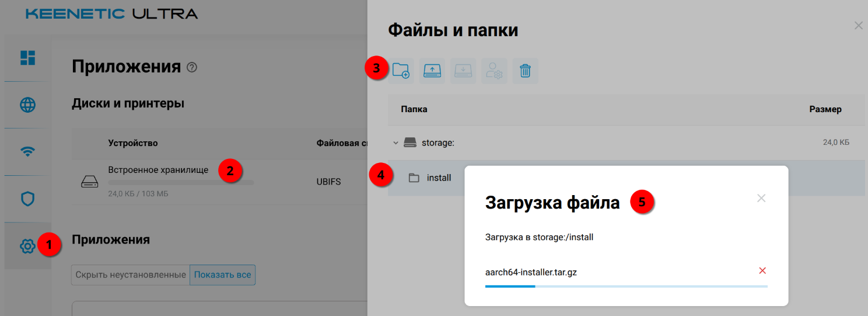This screenshot has height=316, width=868.
Task: Open the Wi-Fi network sidebar section
Action: 27,151
